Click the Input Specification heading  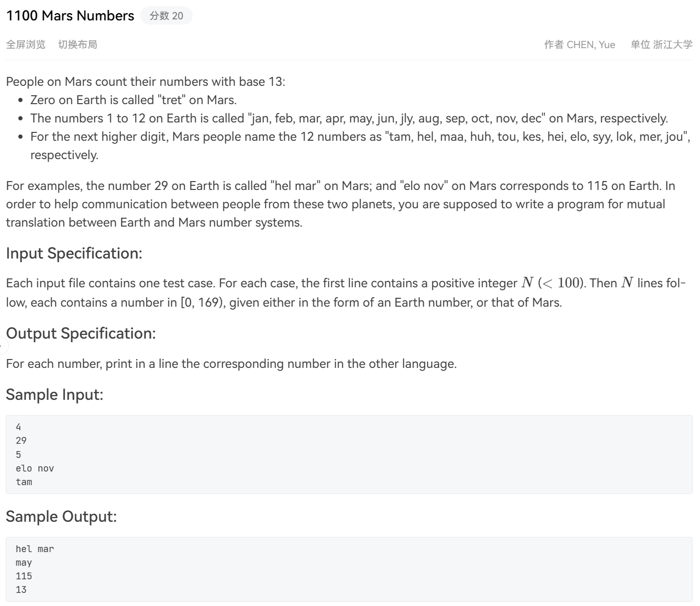74,253
